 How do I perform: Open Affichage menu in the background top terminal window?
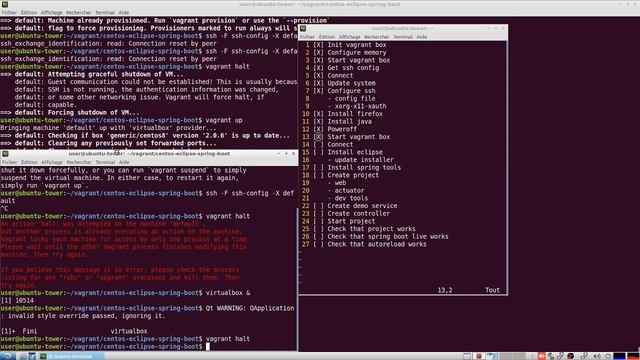pyautogui.click(x=52, y=13)
